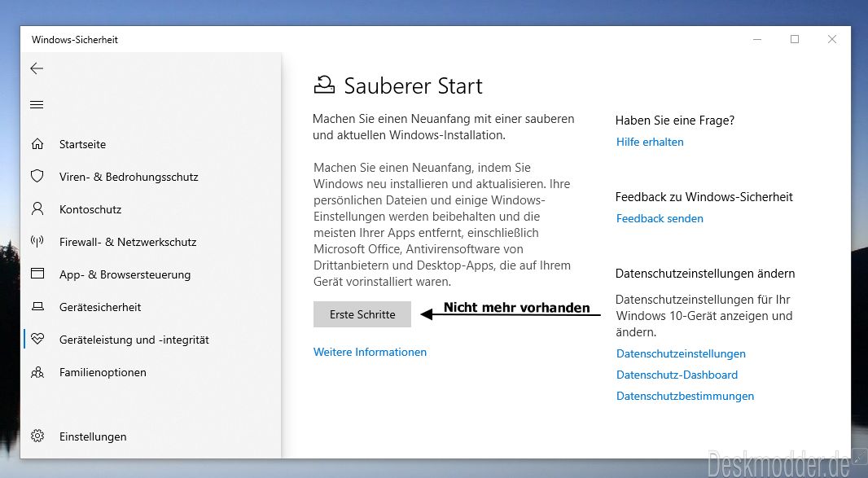Open the hamburger navigation menu

[x=37, y=105]
